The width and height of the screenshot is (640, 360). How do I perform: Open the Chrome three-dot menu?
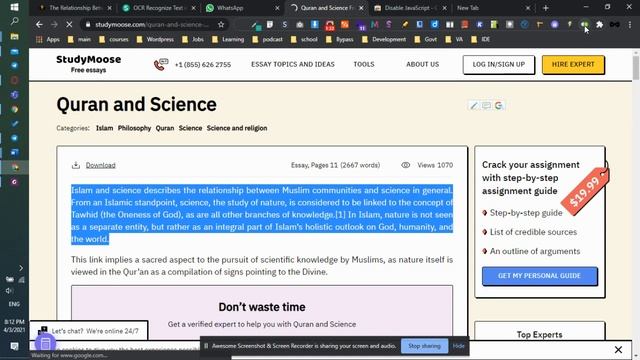[630, 24]
